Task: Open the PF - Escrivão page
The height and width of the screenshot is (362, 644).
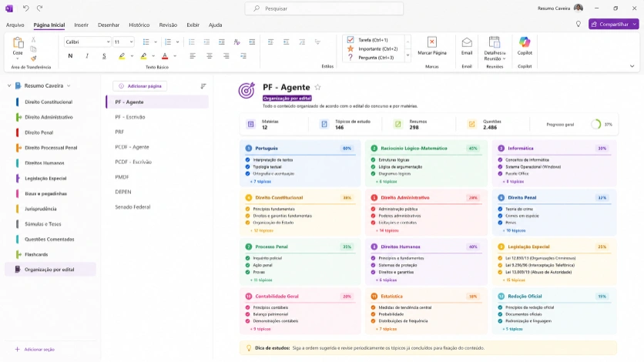Action: click(129, 117)
